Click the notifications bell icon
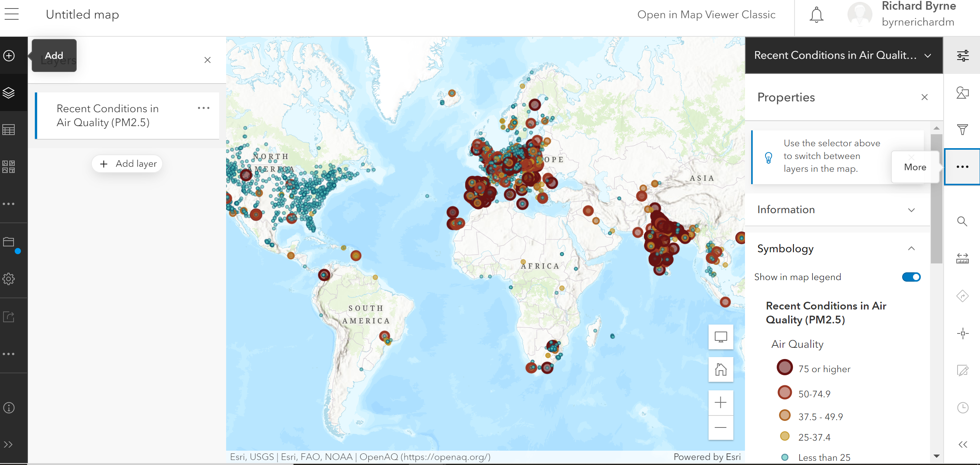 coord(816,15)
